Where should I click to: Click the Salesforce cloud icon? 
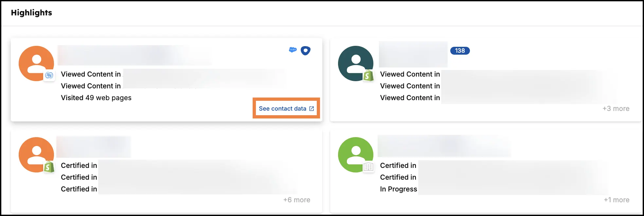(x=293, y=50)
